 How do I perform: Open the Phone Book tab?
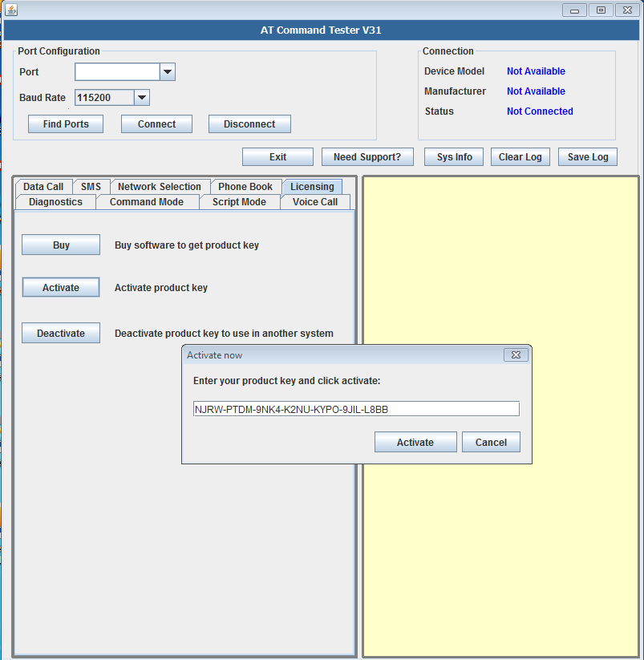245,187
